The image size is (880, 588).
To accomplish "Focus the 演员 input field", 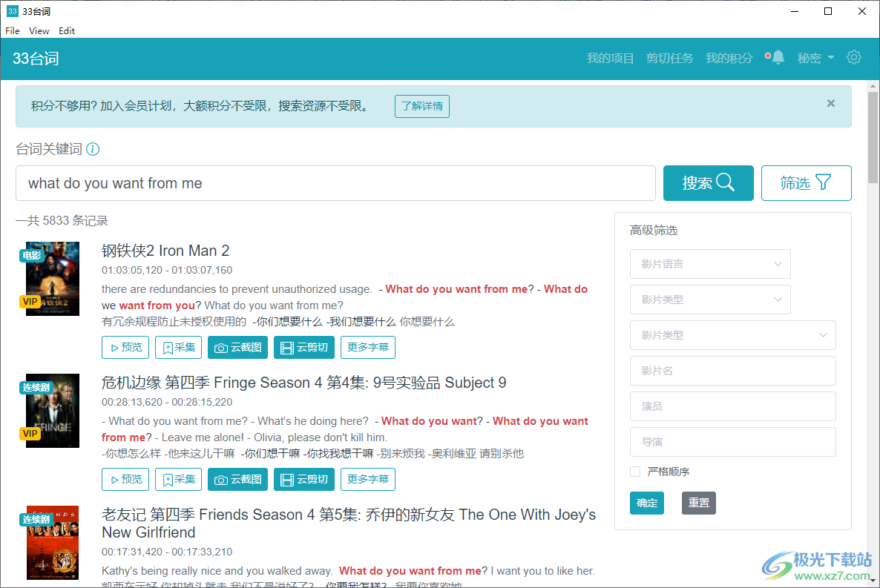I will tap(732, 406).
